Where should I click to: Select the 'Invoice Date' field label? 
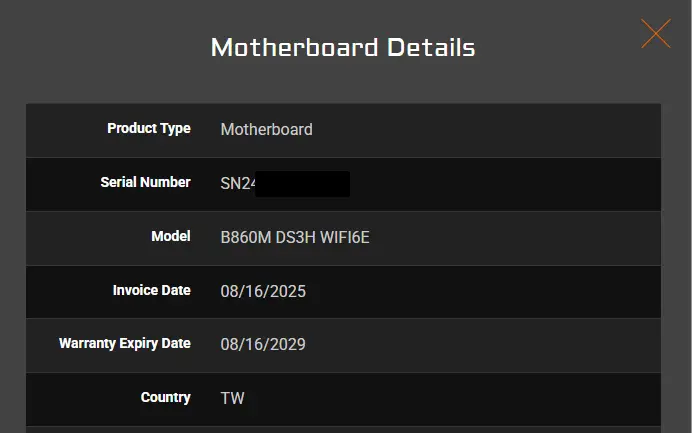151,290
